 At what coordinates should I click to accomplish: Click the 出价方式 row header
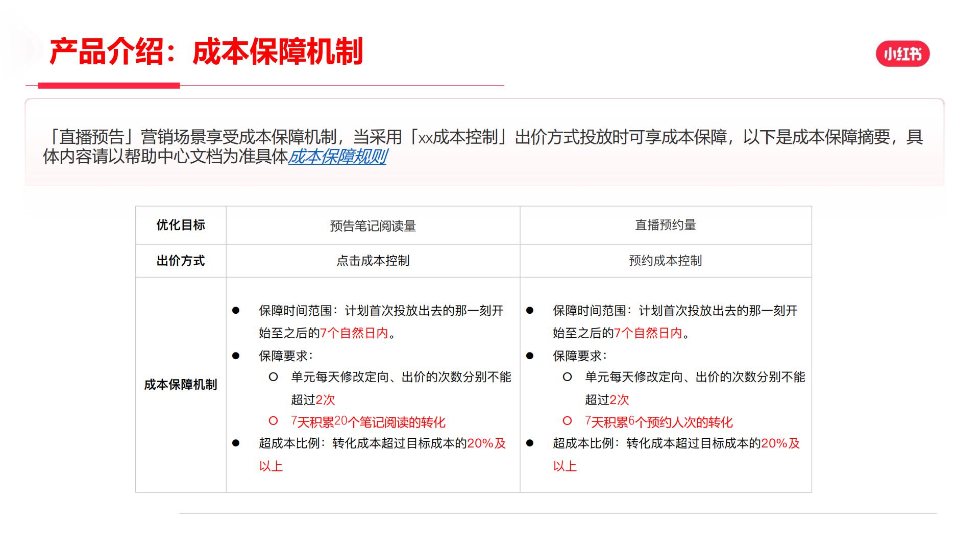point(181,261)
